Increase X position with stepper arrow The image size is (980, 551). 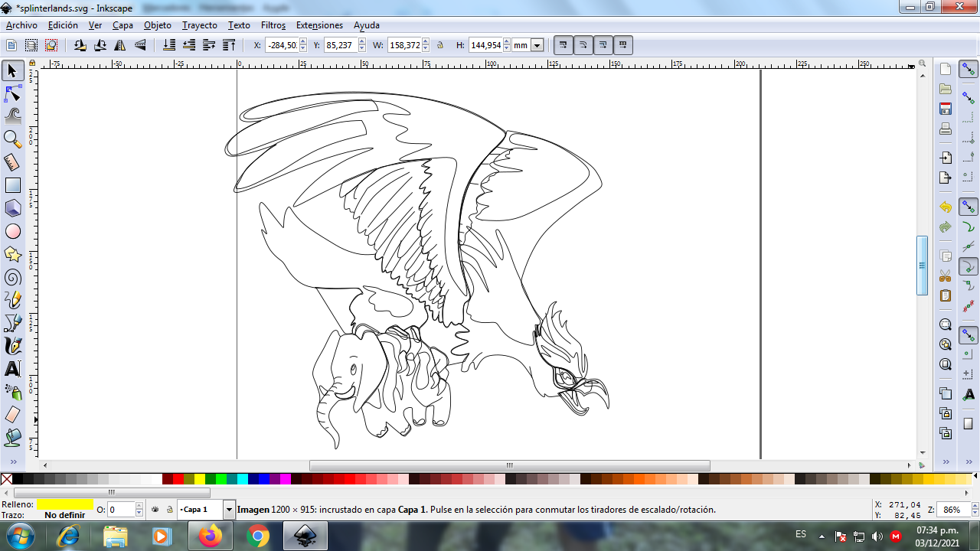[x=302, y=42]
